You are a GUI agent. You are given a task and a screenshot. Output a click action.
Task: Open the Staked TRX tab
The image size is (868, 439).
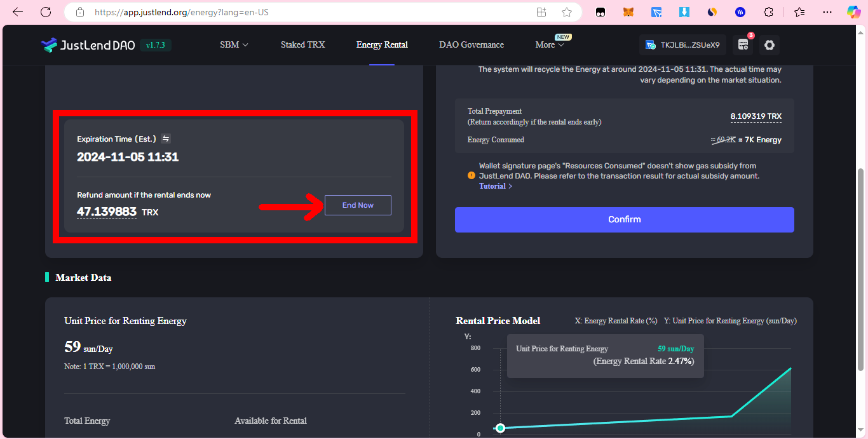pyautogui.click(x=302, y=44)
